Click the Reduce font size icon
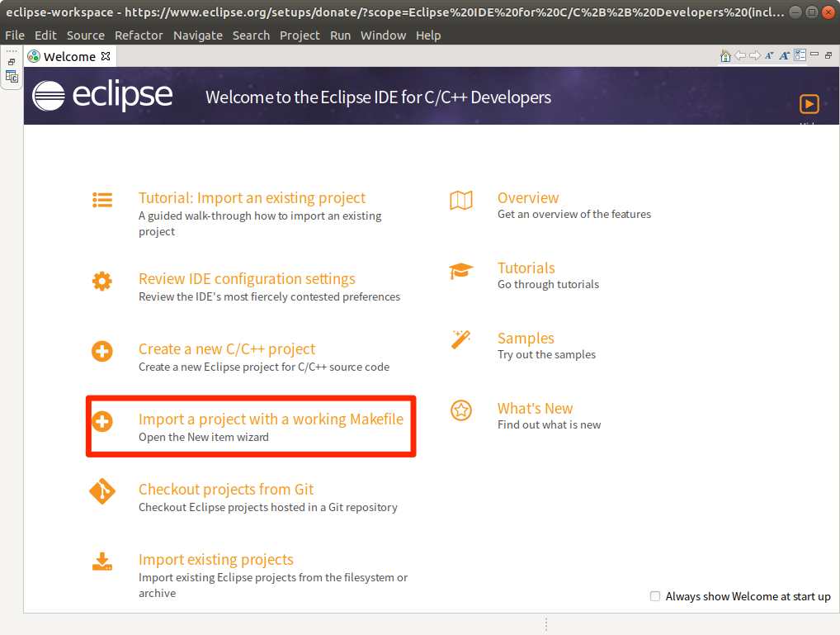840x635 pixels. coord(769,56)
